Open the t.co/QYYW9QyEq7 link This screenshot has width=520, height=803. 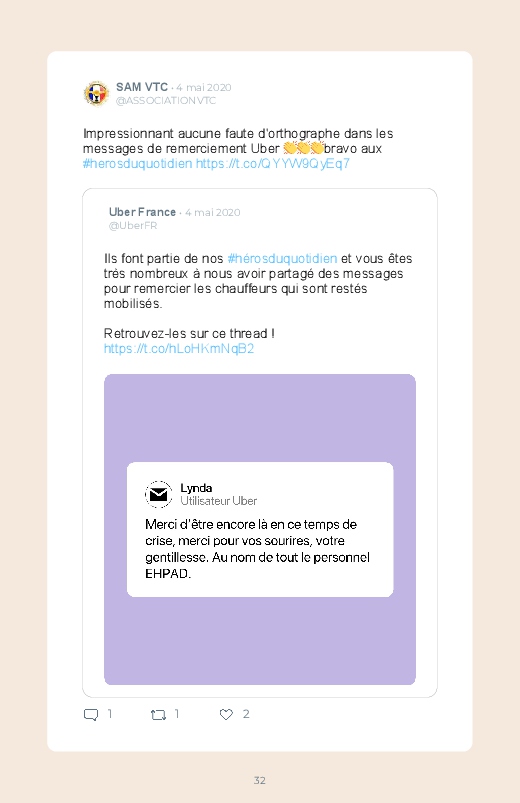(273, 164)
